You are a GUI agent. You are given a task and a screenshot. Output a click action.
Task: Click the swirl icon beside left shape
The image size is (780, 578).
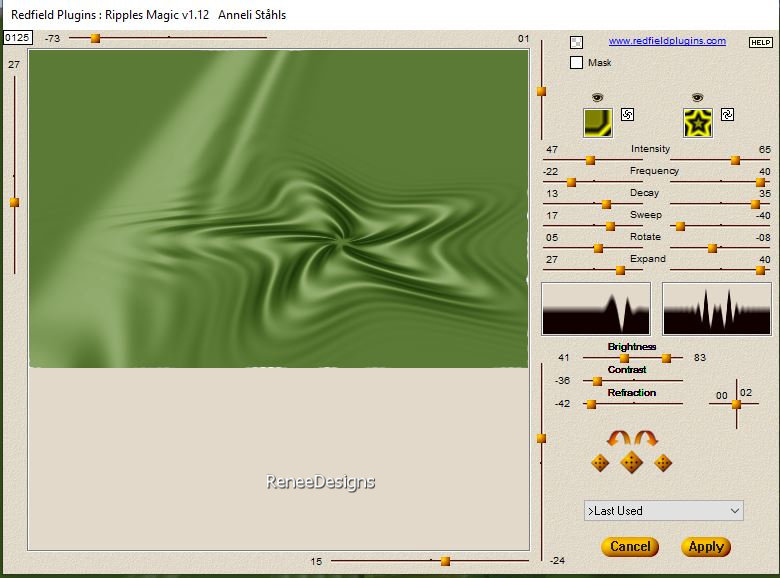tap(627, 115)
